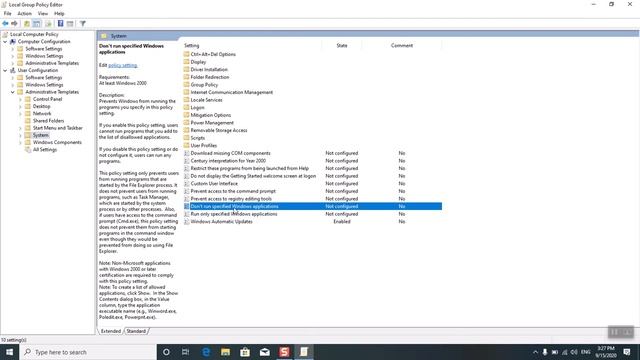Open the Group Policy folder in list
The image size is (640, 360).
(204, 85)
